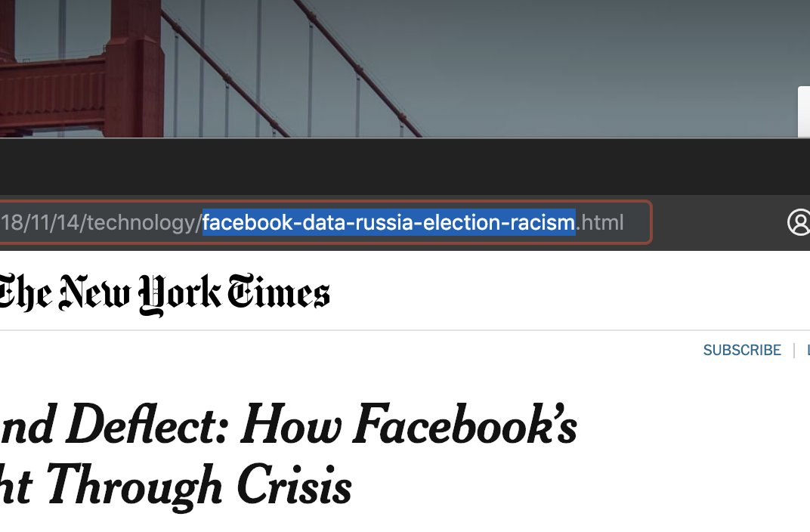This screenshot has width=810, height=532.
Task: Click the cut-off link right of SUBSCRIBE
Action: point(808,350)
